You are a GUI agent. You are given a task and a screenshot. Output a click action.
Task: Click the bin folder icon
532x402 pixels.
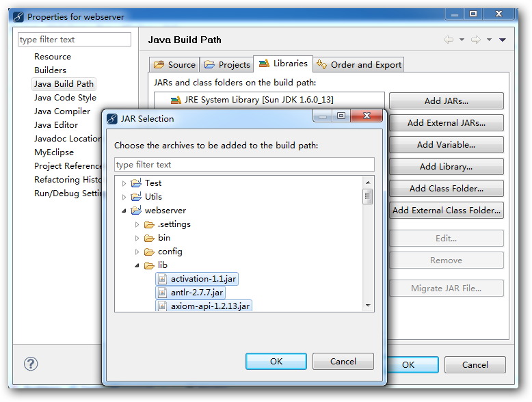pyautogui.click(x=149, y=238)
